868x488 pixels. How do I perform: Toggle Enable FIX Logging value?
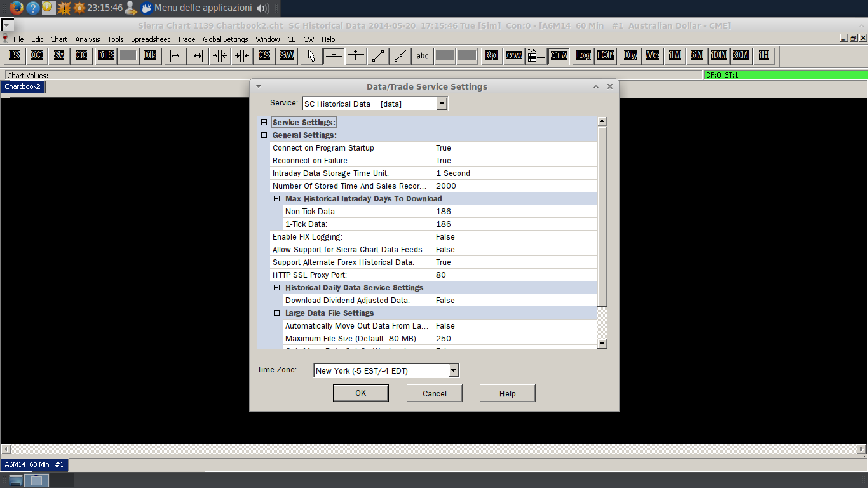pos(515,237)
